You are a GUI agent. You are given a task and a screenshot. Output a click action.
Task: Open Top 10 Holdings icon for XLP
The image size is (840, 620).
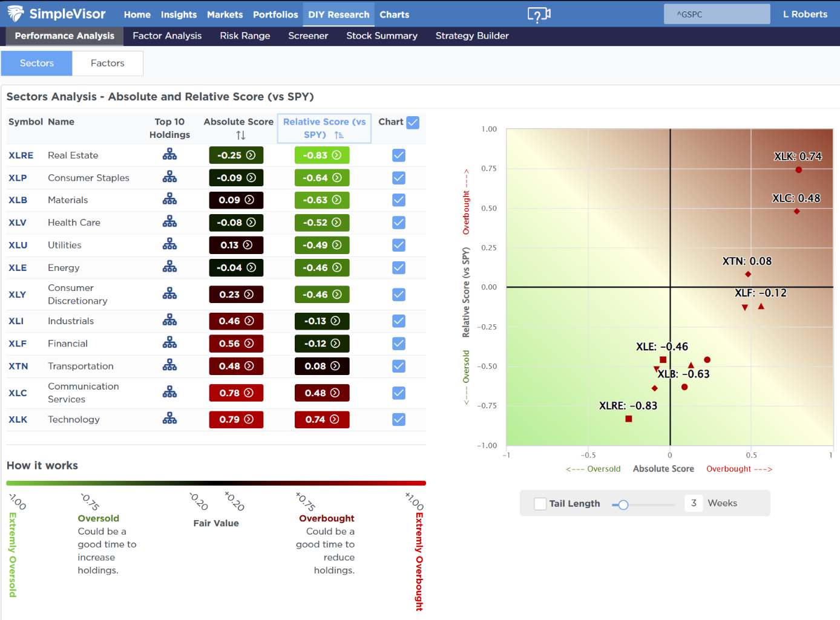click(x=169, y=177)
